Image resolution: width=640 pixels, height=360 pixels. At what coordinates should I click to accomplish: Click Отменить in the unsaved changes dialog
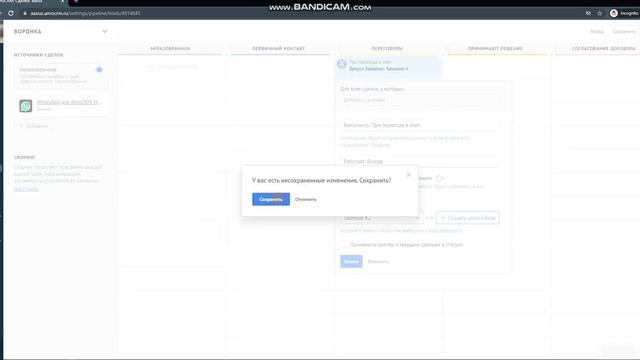[305, 200]
